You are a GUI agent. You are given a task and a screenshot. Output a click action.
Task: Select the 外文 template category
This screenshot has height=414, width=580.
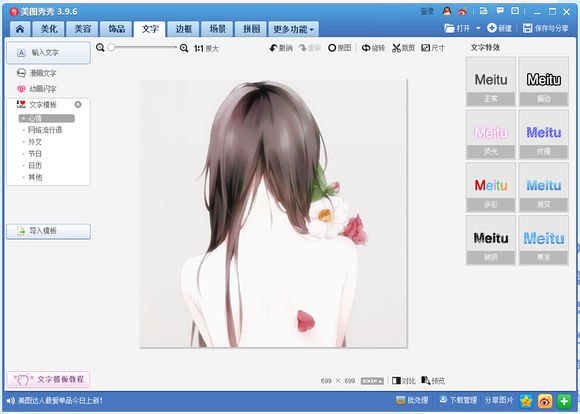(35, 142)
